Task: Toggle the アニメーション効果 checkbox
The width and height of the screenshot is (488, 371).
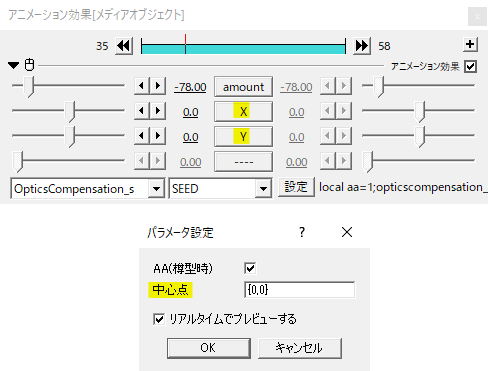Action: pyautogui.click(x=470, y=66)
